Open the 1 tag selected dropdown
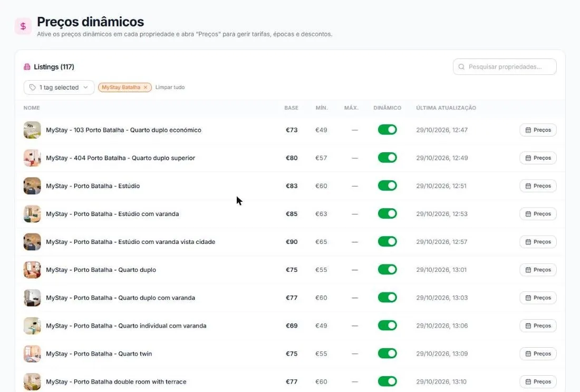The image size is (580, 392). click(x=59, y=87)
